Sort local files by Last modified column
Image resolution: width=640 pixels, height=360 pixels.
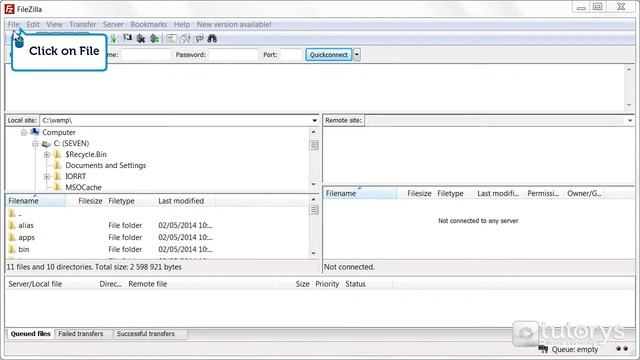coord(185,201)
